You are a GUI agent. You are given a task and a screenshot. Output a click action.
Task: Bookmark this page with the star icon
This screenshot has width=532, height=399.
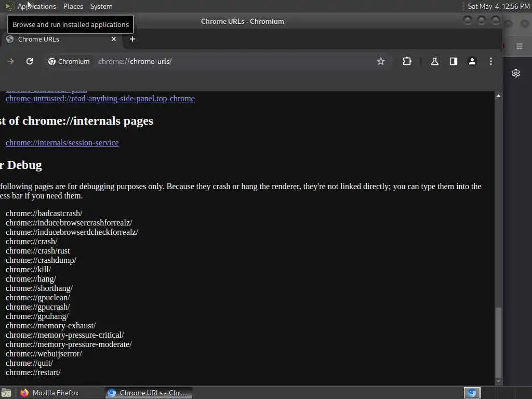point(381,61)
